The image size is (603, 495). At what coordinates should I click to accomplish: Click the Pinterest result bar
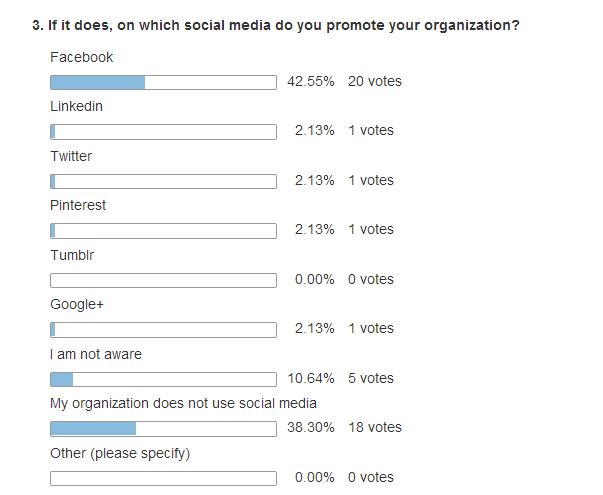click(x=163, y=231)
